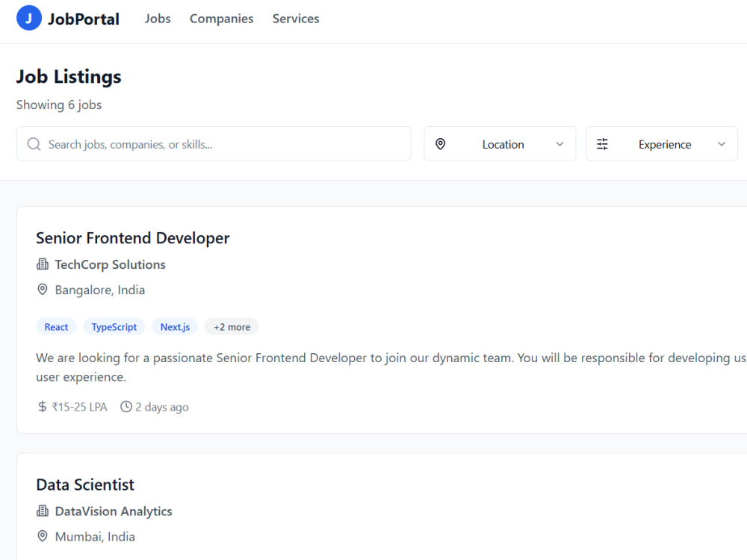Click the 'Showing 6 jobs' text

59,105
